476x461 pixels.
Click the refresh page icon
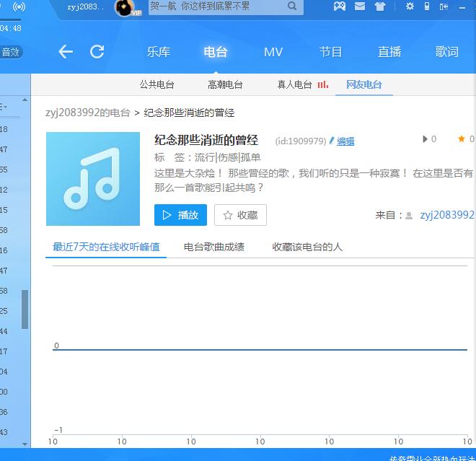(x=97, y=52)
